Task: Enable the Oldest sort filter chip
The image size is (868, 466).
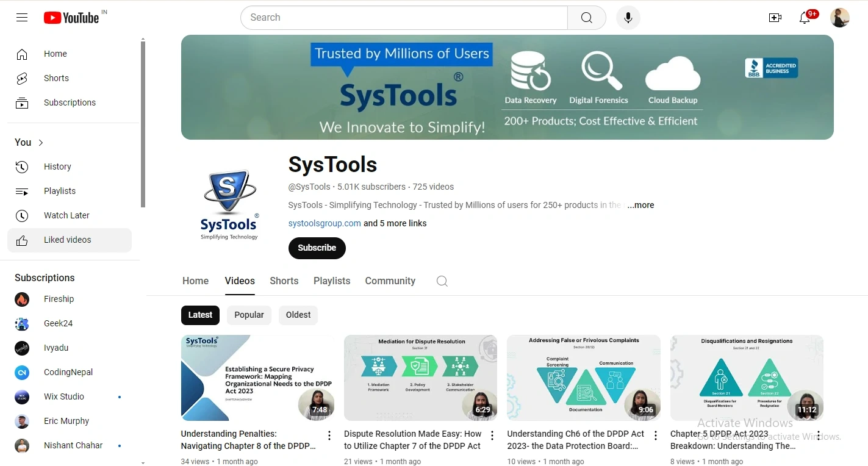Action: (x=298, y=315)
